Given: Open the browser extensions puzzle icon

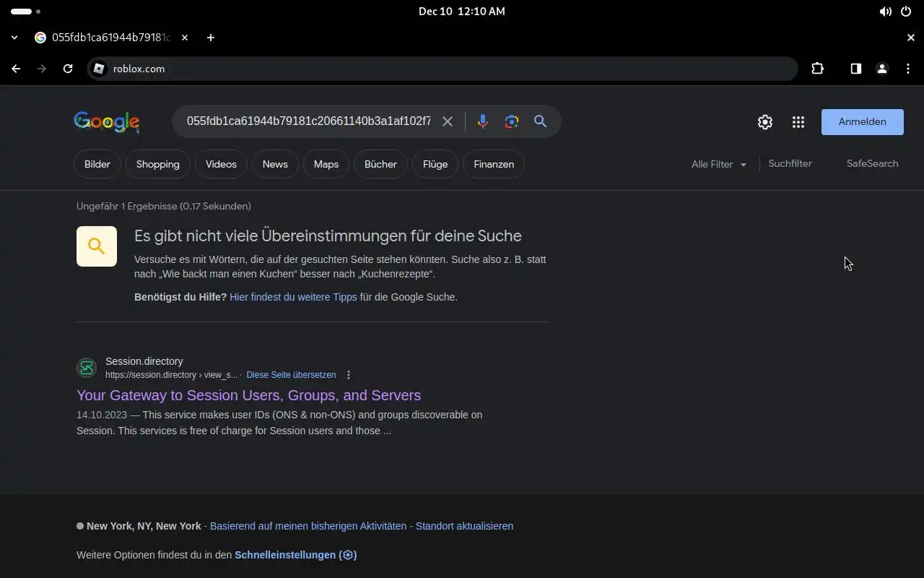Looking at the screenshot, I should 817,69.
